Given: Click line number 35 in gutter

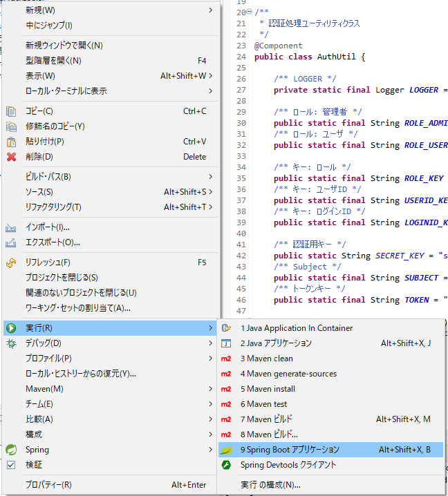Looking at the screenshot, I should [x=241, y=178].
